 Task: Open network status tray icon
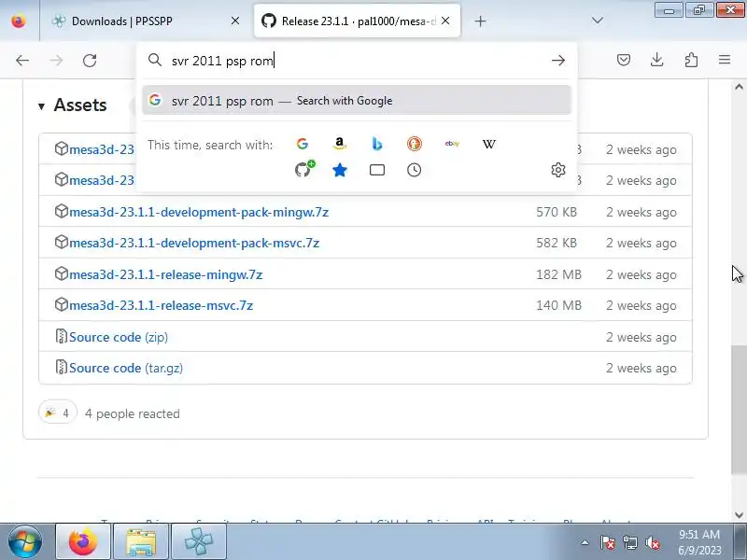pyautogui.click(x=630, y=542)
